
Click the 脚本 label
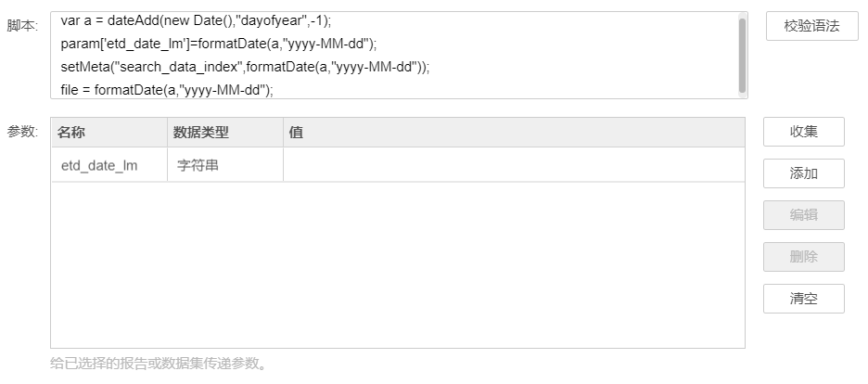[22, 26]
